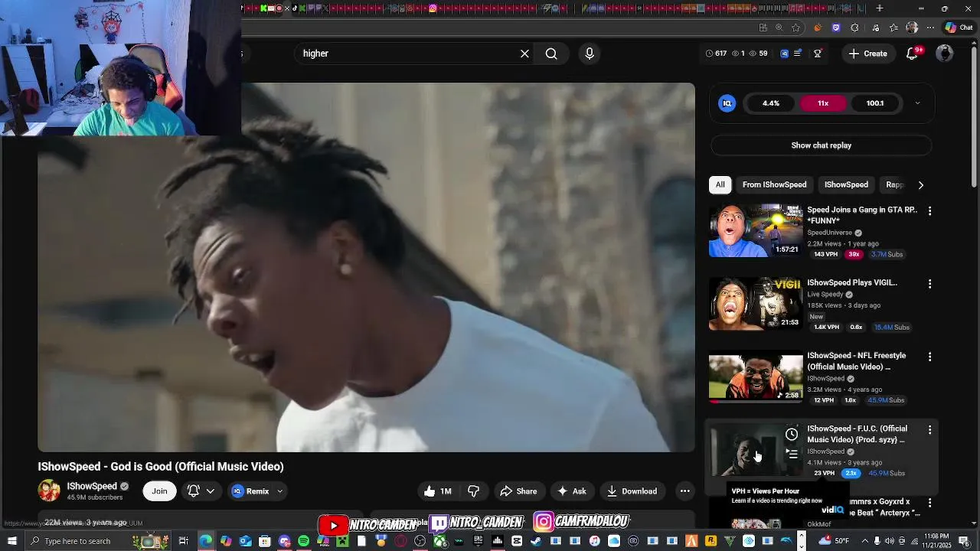Viewport: 980px width, 551px height.
Task: Open Speed Joins a Gang video thumbnail
Action: tap(756, 230)
